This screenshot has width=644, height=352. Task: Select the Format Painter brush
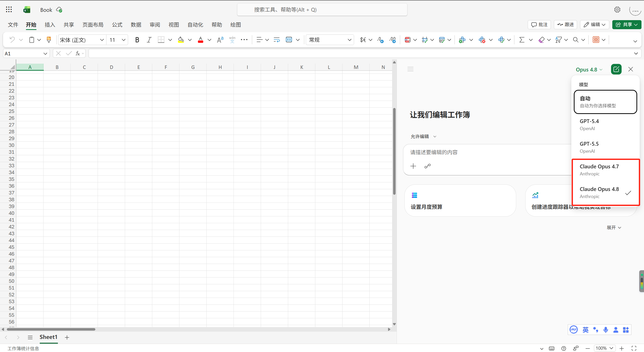[x=49, y=40]
